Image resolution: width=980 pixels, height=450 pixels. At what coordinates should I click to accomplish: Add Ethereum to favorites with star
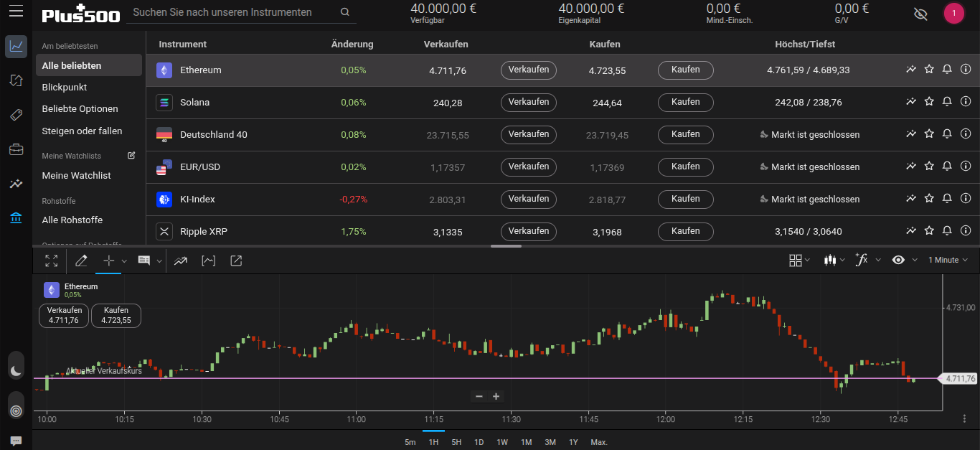tap(929, 70)
